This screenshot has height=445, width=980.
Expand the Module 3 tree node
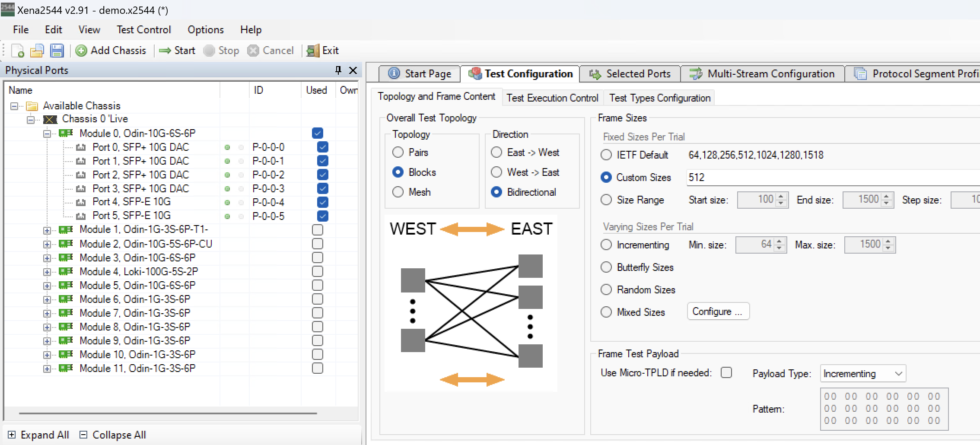click(x=47, y=258)
